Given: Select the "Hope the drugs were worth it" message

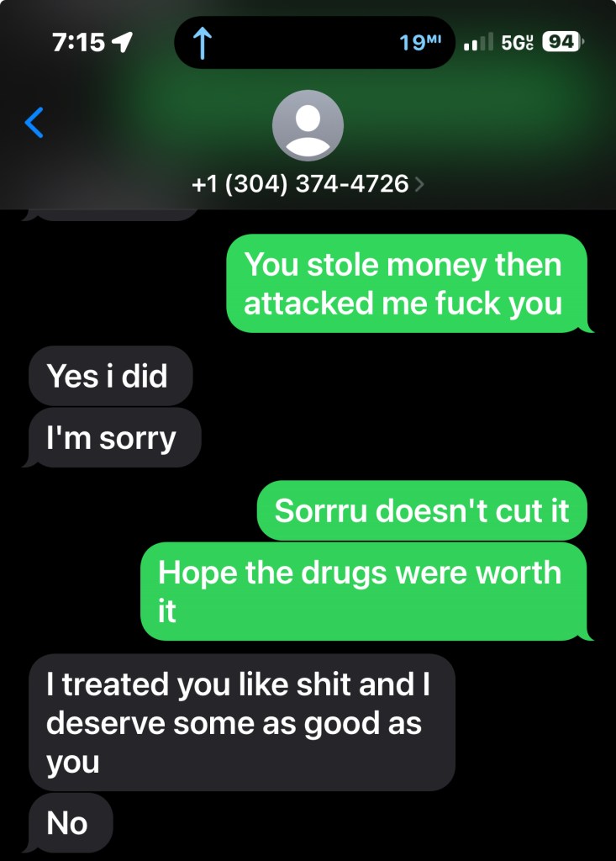Looking at the screenshot, I should pyautogui.click(x=364, y=591).
